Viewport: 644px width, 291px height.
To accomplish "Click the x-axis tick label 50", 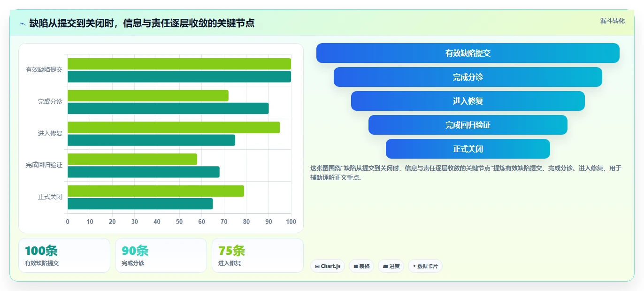I will coord(179,222).
